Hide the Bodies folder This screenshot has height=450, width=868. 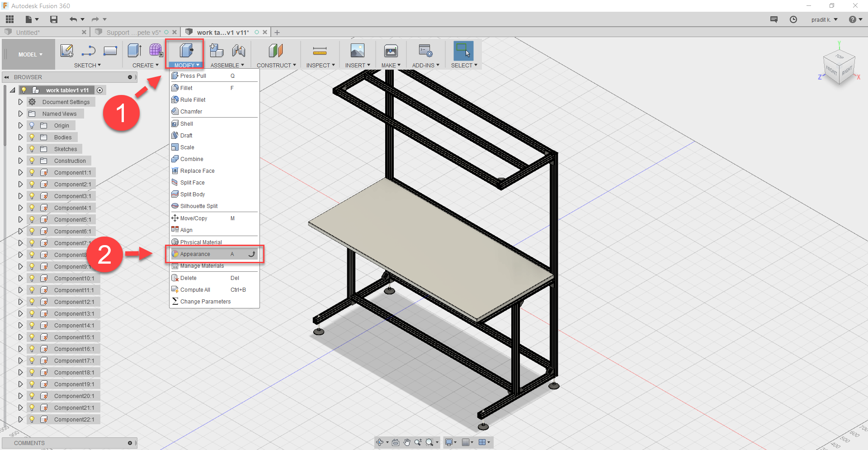(x=32, y=137)
